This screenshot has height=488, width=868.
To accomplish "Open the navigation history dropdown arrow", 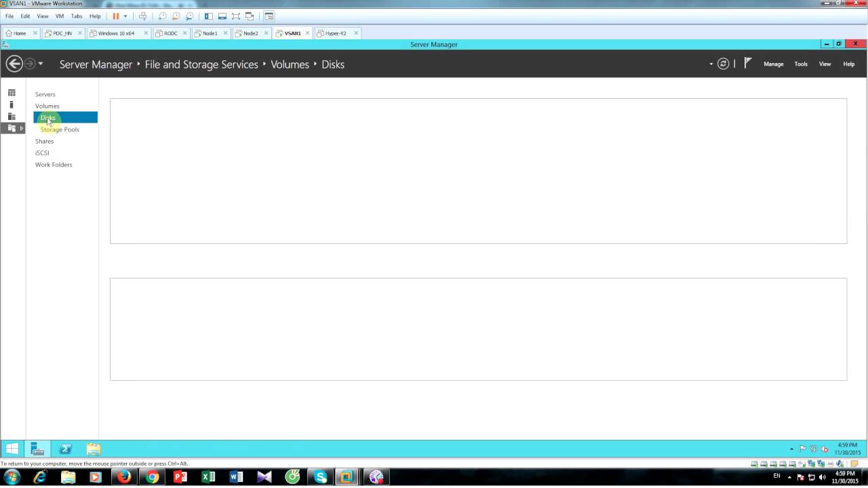I will pyautogui.click(x=41, y=64).
